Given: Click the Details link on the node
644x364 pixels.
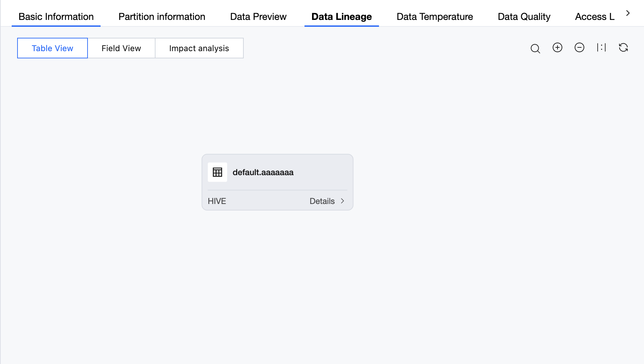Looking at the screenshot, I should 322,201.
